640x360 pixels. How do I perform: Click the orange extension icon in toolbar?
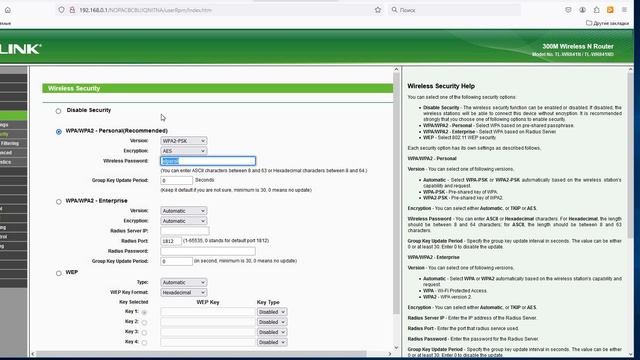(610, 10)
